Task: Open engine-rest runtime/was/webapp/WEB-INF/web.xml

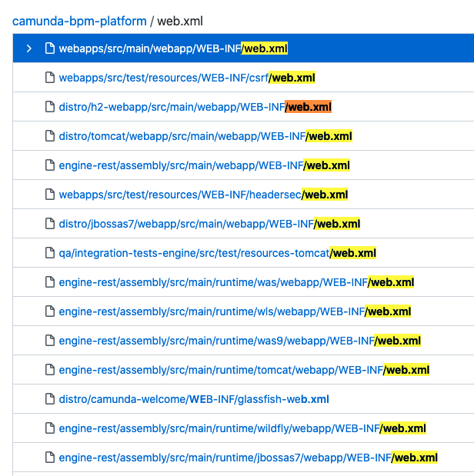Action: click(x=236, y=282)
